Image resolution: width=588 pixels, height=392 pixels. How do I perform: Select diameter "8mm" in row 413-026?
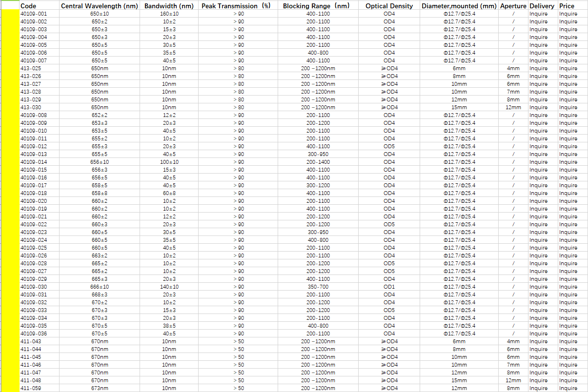coord(459,76)
